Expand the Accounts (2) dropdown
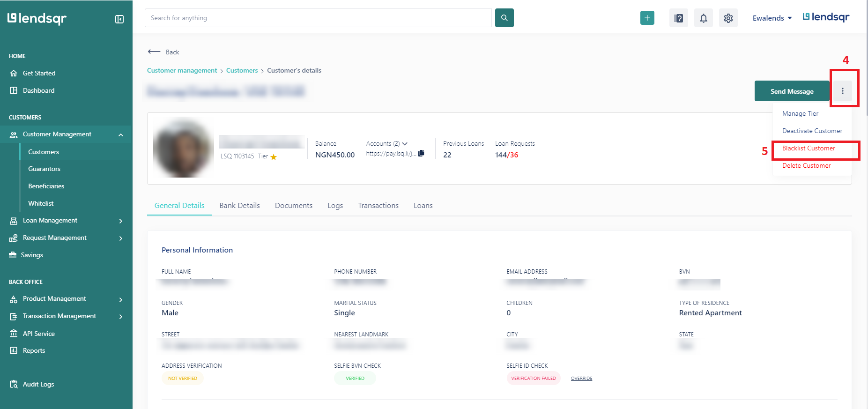868x409 pixels. (x=387, y=143)
